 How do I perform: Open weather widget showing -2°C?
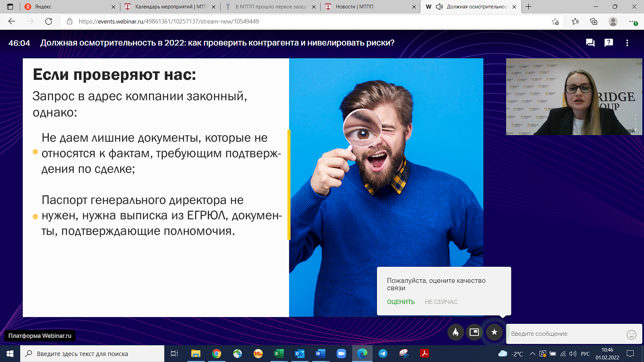(x=510, y=354)
